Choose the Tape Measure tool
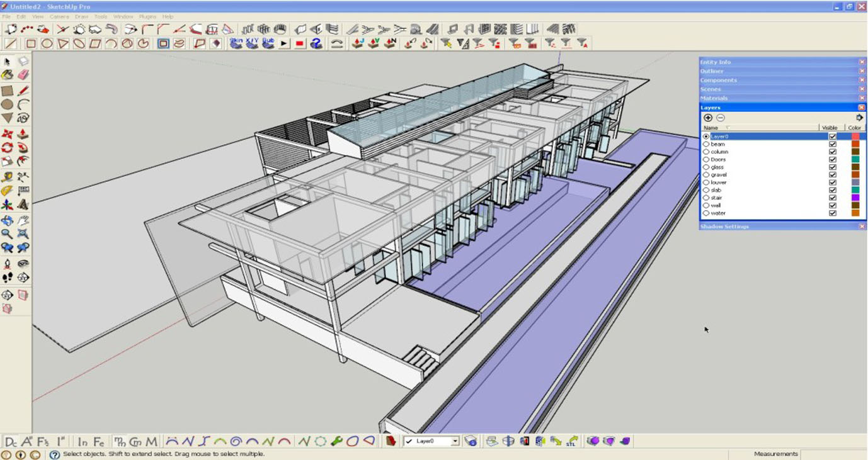Viewport: 868px width, 460px height. 7,177
